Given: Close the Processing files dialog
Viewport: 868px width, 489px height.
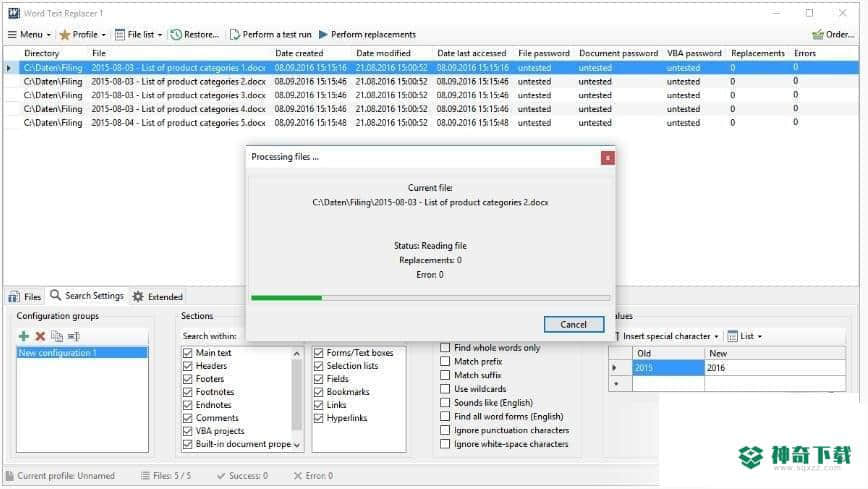Looking at the screenshot, I should pos(607,158).
